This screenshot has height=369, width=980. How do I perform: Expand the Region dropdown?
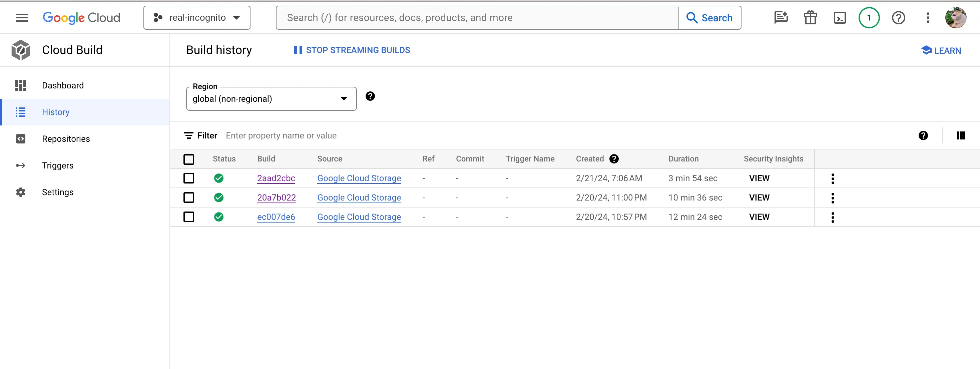point(271,99)
